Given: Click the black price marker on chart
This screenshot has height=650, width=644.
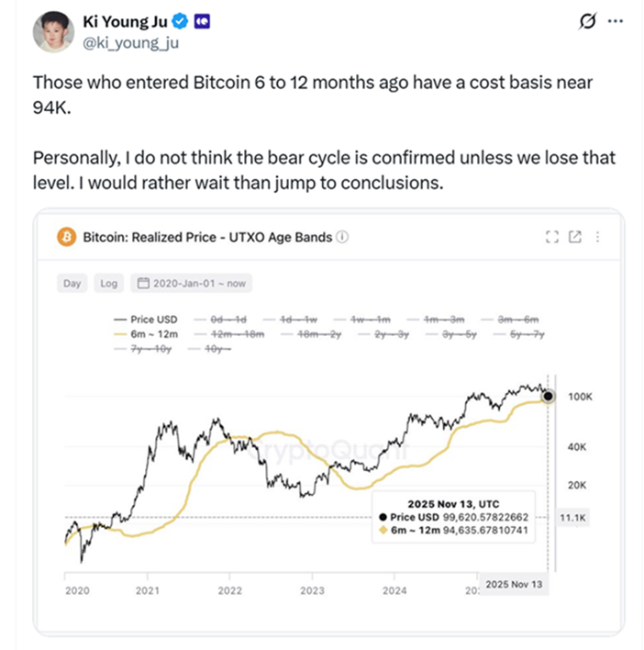Looking at the screenshot, I should pos(548,397).
